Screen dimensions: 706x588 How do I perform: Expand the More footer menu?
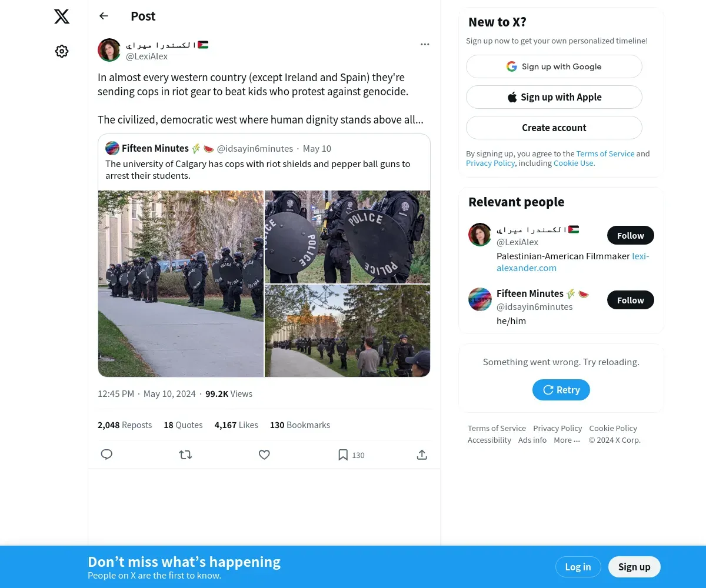pos(567,440)
